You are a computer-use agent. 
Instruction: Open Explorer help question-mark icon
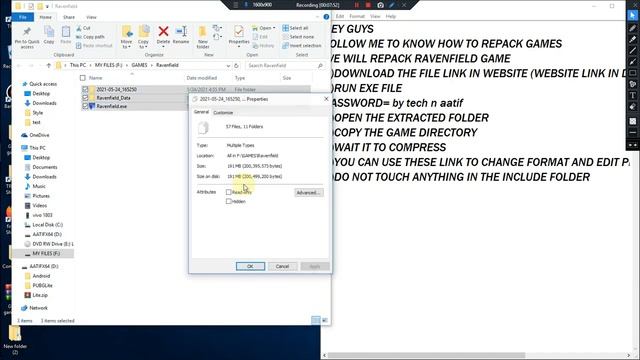326,17
